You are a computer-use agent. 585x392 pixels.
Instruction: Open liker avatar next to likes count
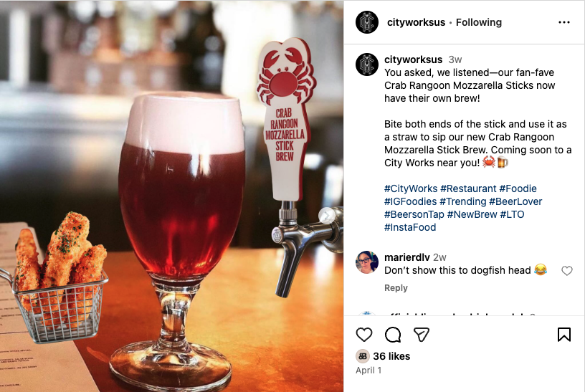click(x=362, y=356)
